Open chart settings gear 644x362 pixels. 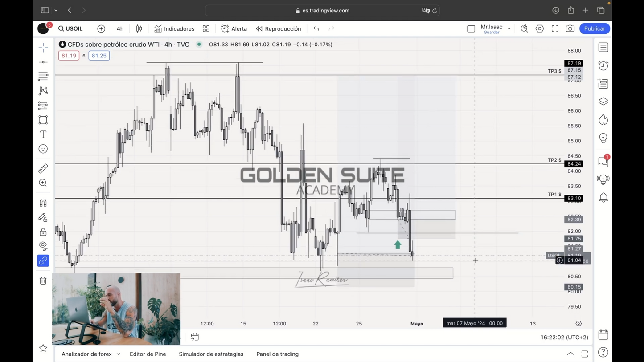point(540,28)
